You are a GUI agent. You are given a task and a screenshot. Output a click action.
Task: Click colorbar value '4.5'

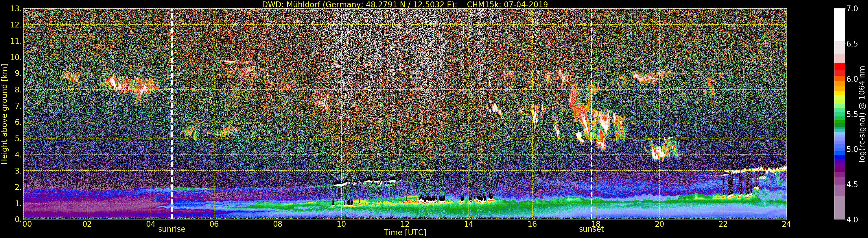pyautogui.click(x=852, y=184)
